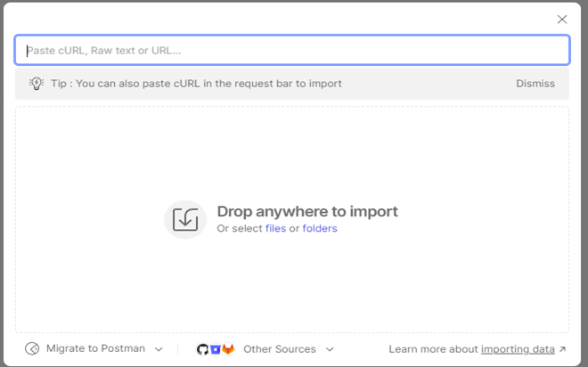Screen dimensions: 588x367
Task: Close the import dialog with the X
Action: (561, 20)
